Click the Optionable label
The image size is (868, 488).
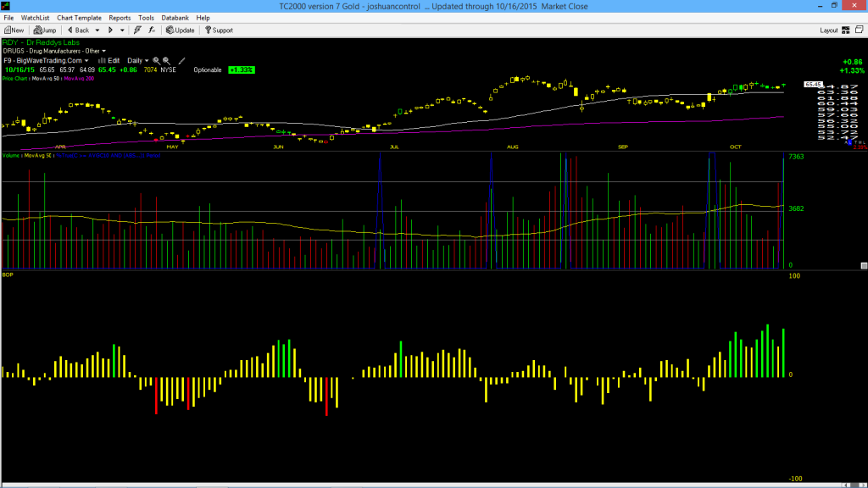point(208,70)
